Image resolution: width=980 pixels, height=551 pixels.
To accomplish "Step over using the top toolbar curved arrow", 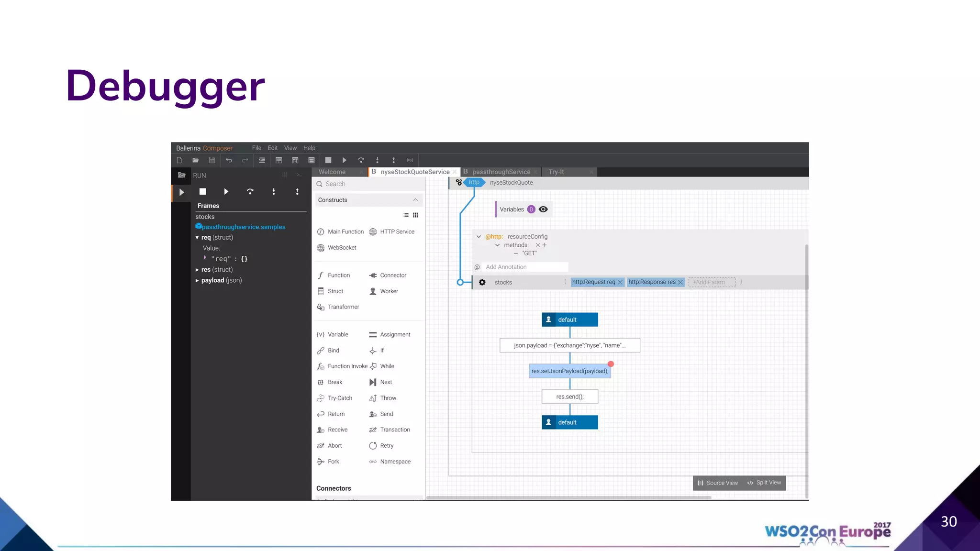I will click(361, 160).
